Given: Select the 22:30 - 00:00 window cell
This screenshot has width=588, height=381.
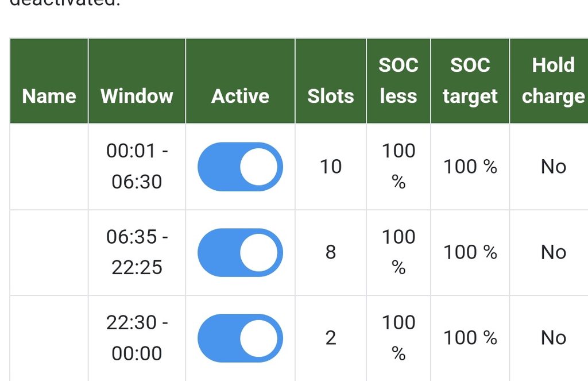Looking at the screenshot, I should [137, 338].
